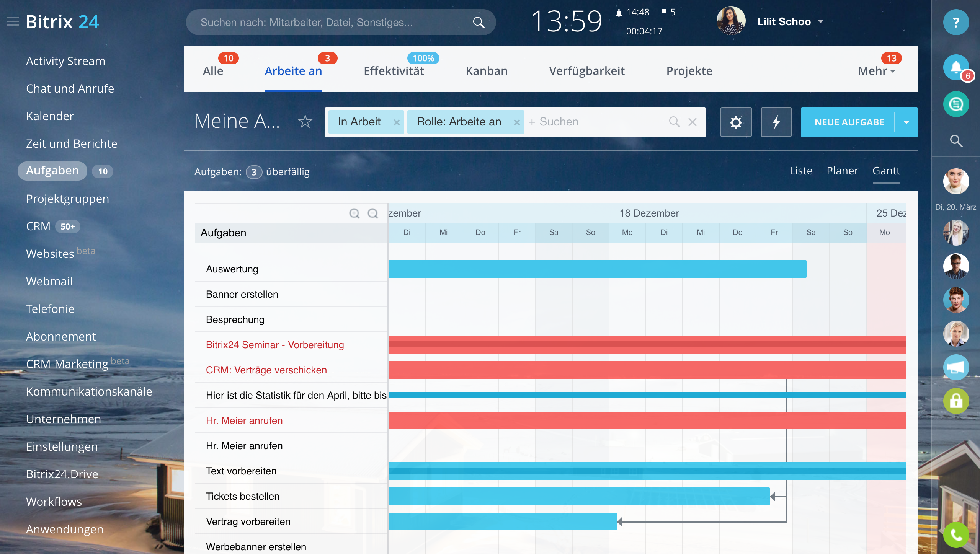Click the Auswertung blue Gantt bar

[598, 269]
